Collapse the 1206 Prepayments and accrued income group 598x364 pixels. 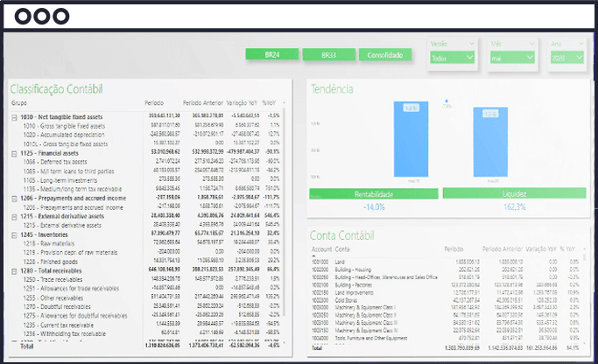click(14, 199)
